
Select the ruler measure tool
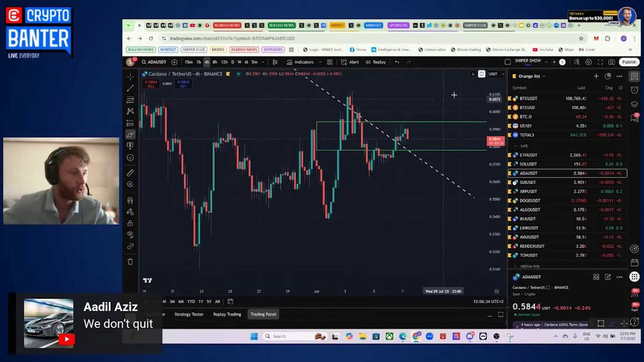pyautogui.click(x=130, y=173)
